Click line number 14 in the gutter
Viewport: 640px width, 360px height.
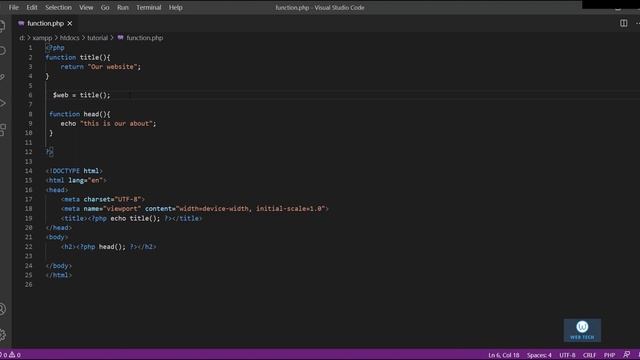pyautogui.click(x=28, y=171)
